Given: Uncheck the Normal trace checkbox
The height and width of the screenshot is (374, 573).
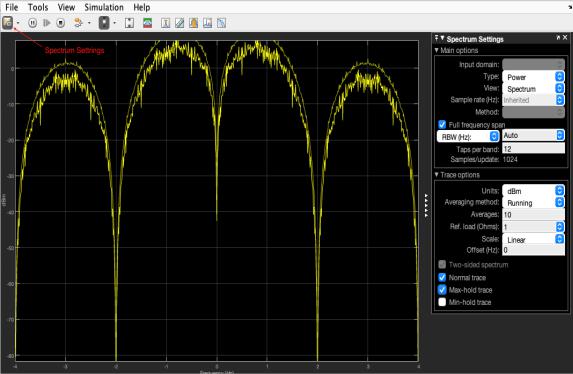Looking at the screenshot, I should coord(442,277).
